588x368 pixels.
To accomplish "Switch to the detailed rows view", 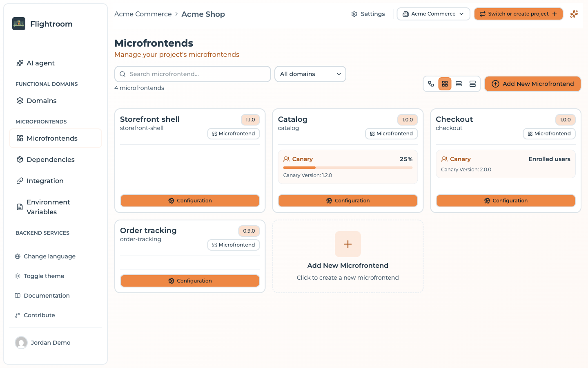I will pyautogui.click(x=473, y=84).
